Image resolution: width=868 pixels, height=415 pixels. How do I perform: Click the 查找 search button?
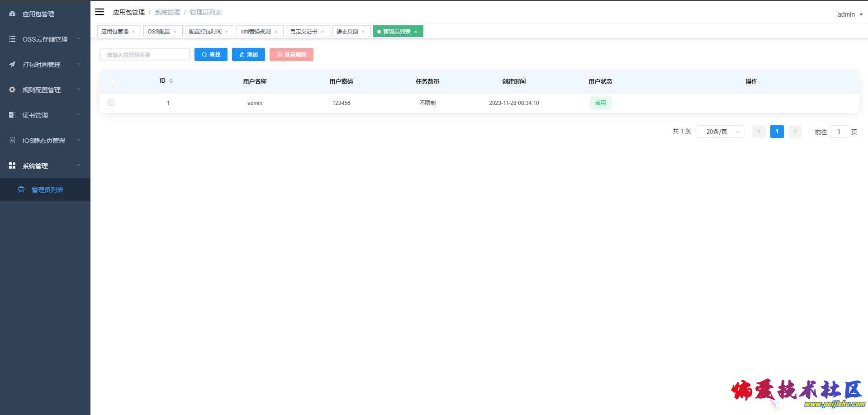(211, 55)
